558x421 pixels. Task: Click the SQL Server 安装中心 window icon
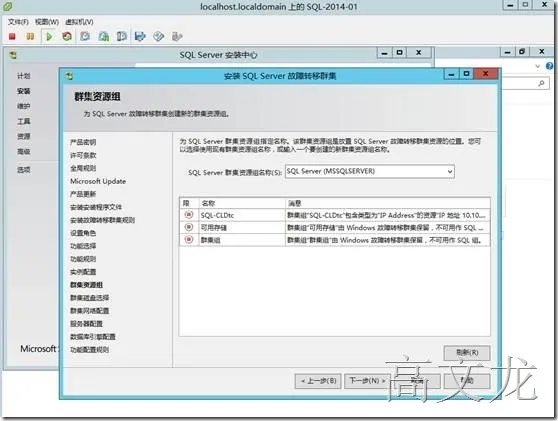click(13, 55)
